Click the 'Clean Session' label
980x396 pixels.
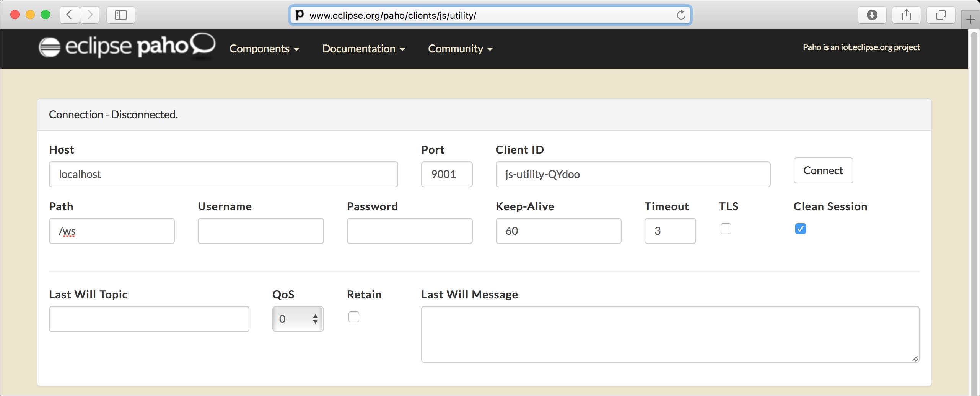pyautogui.click(x=830, y=206)
